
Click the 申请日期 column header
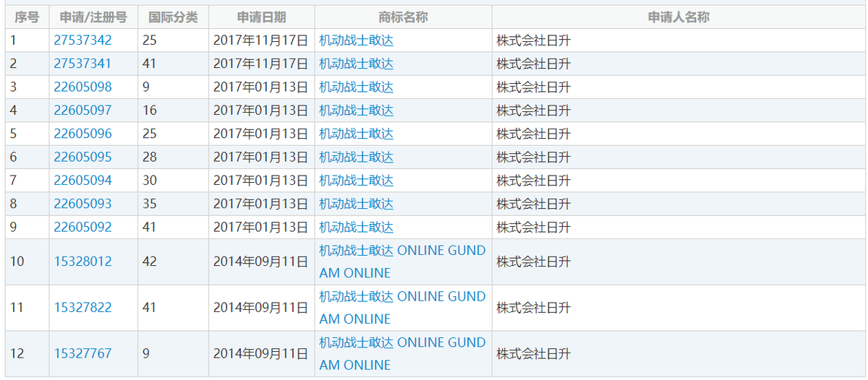pyautogui.click(x=261, y=17)
